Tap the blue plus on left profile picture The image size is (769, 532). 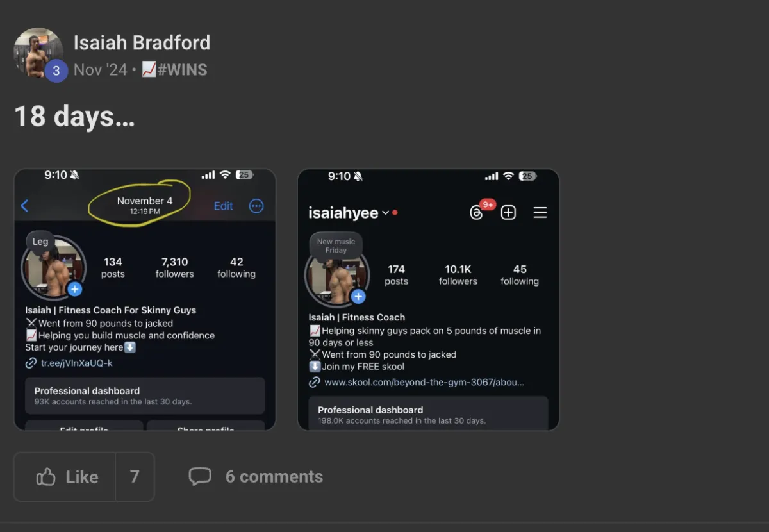[x=75, y=289]
